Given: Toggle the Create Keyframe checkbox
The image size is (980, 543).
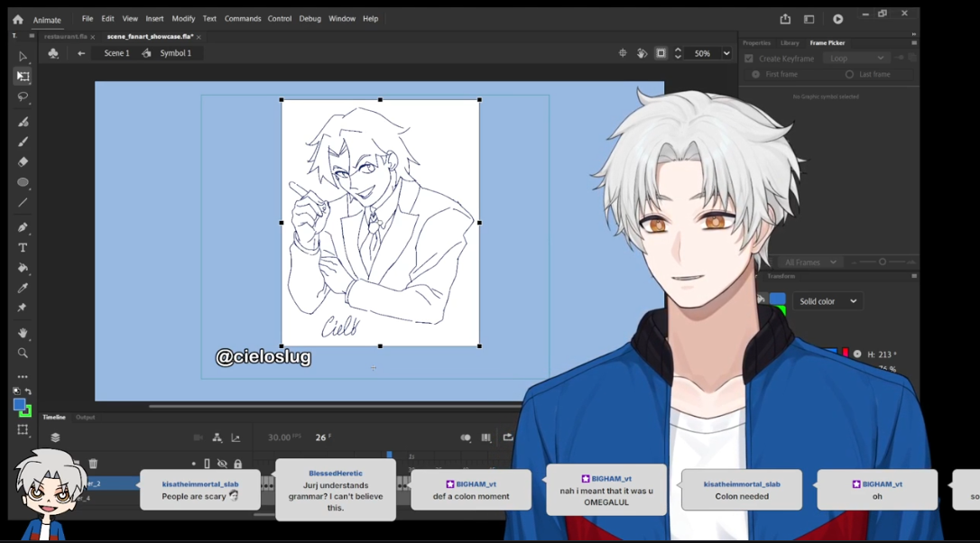Looking at the screenshot, I should (749, 59).
